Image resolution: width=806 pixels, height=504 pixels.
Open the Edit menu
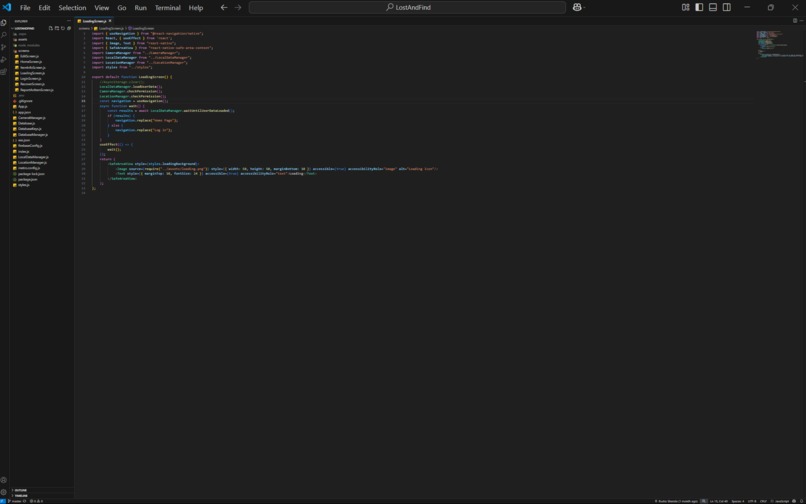[44, 8]
